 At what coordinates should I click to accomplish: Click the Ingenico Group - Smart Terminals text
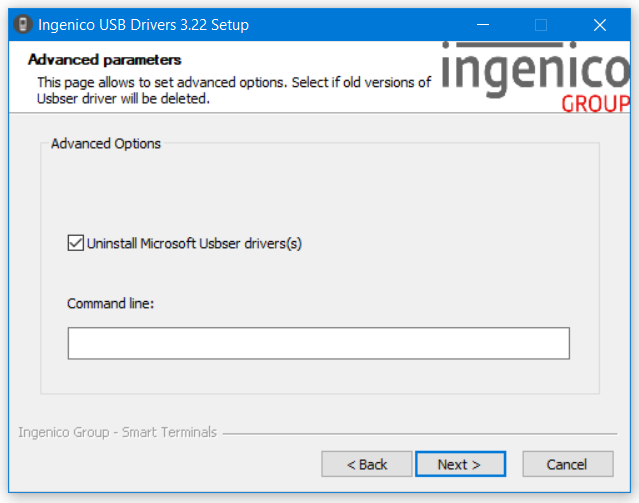[117, 432]
